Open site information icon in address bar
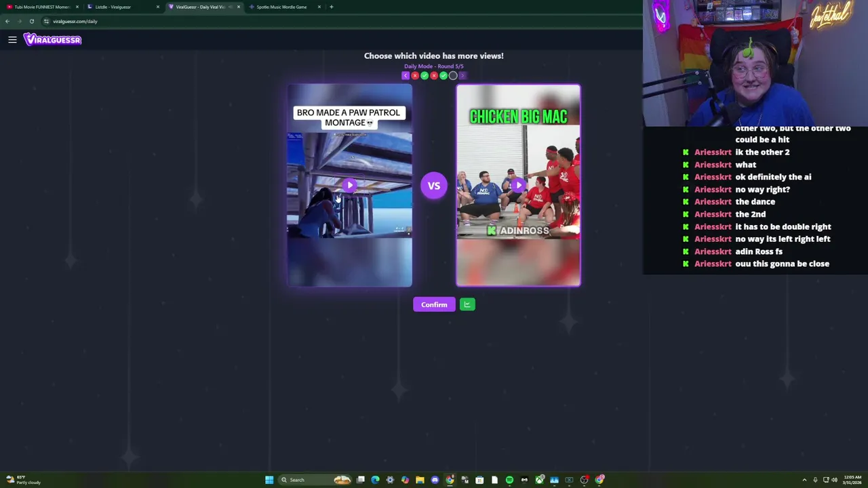Viewport: 868px width, 488px height. [46, 21]
